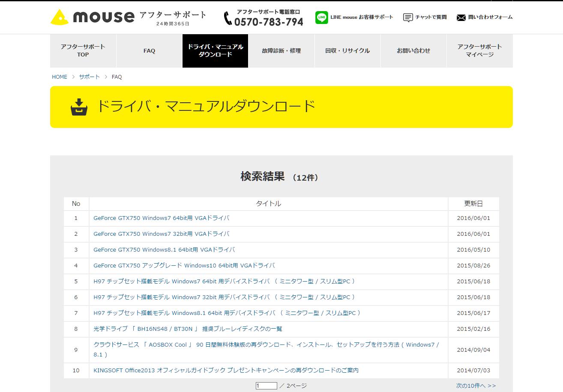The image size is (563, 392).
Task: Click サポート breadcrumb link
Action: click(89, 77)
